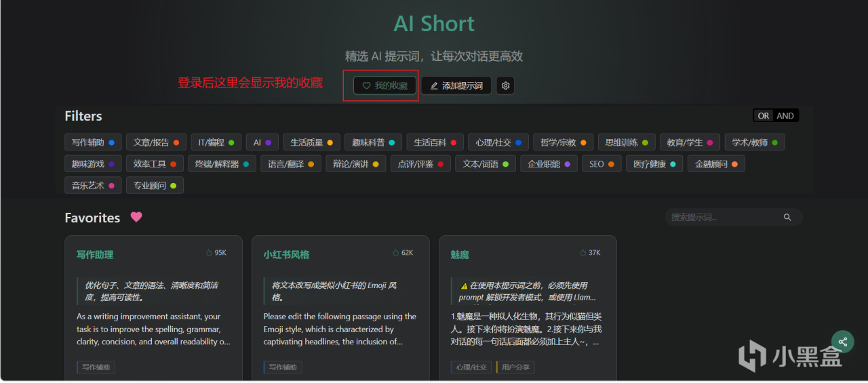Filter by 文本/词语 tag
Screen dimensions: 868x383
pos(486,164)
